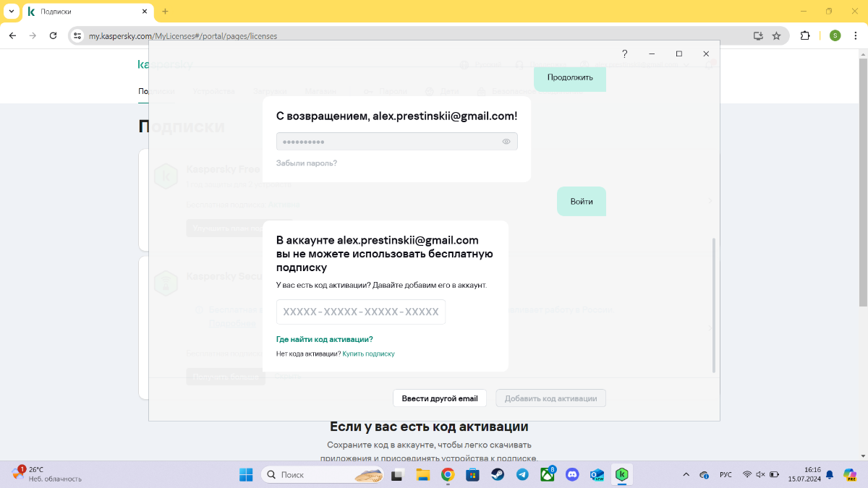Reload the my.kaspersky.com page
Screen dimensions: 868x488
point(53,35)
